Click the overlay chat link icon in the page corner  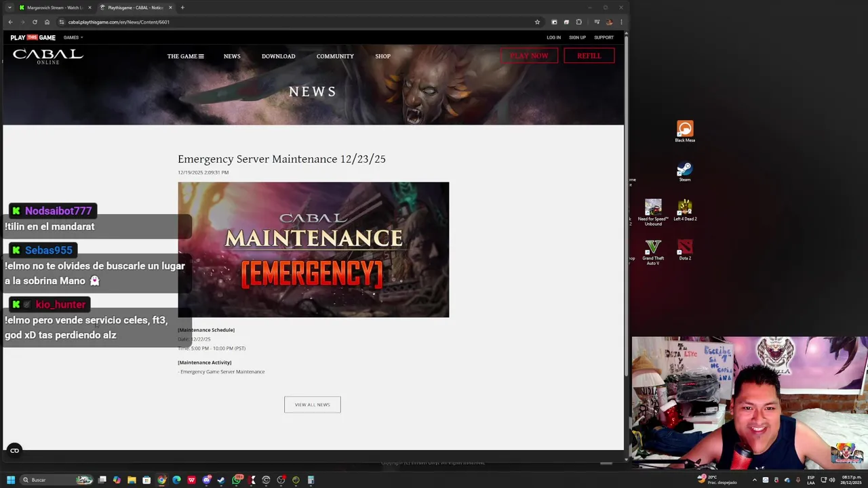point(14,451)
